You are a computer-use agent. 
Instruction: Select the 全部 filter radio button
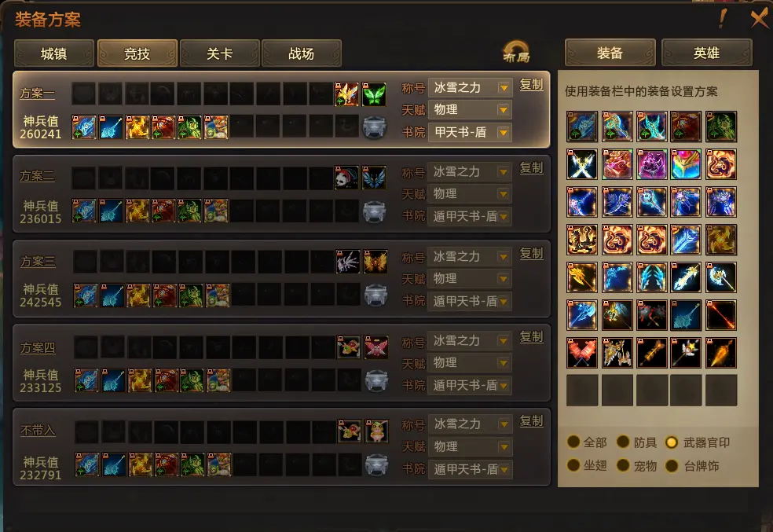click(x=573, y=442)
